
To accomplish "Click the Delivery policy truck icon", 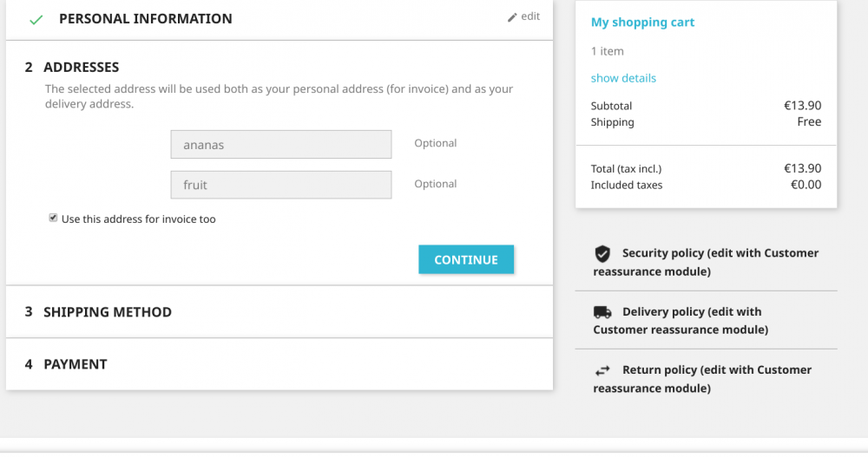I will (602, 312).
